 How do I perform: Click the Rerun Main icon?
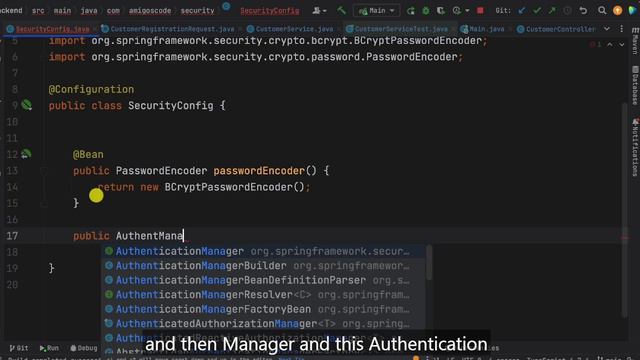point(411,11)
